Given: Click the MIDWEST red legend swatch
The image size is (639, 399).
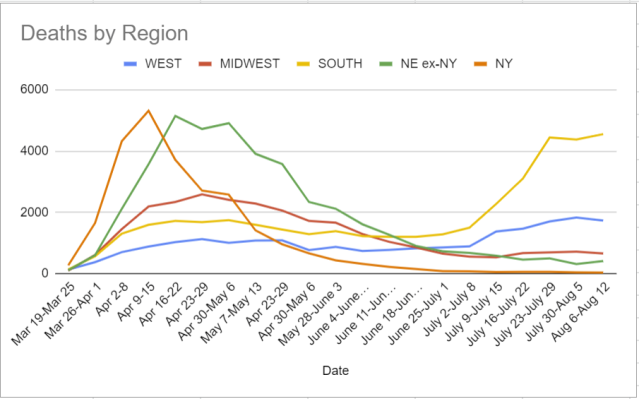Looking at the screenshot, I should point(205,64).
